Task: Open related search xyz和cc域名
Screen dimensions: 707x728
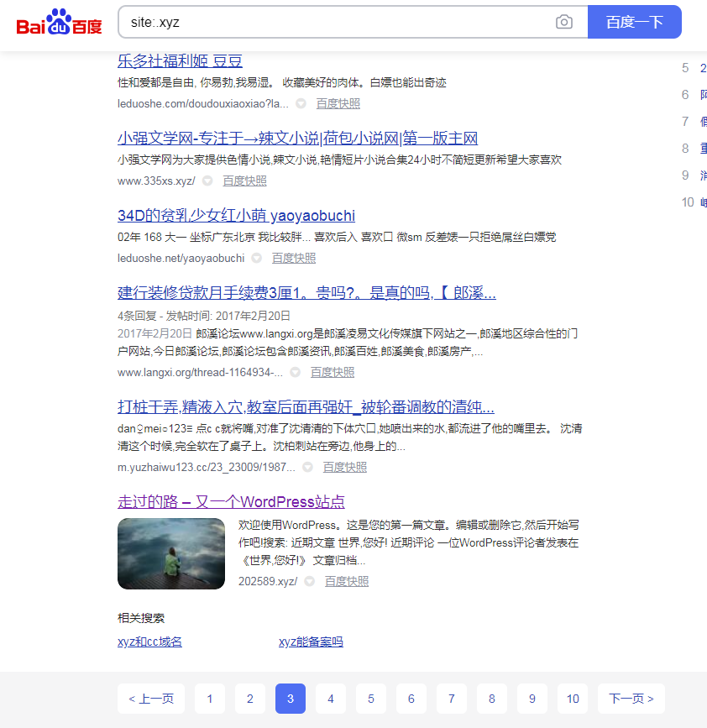Action: [x=149, y=642]
